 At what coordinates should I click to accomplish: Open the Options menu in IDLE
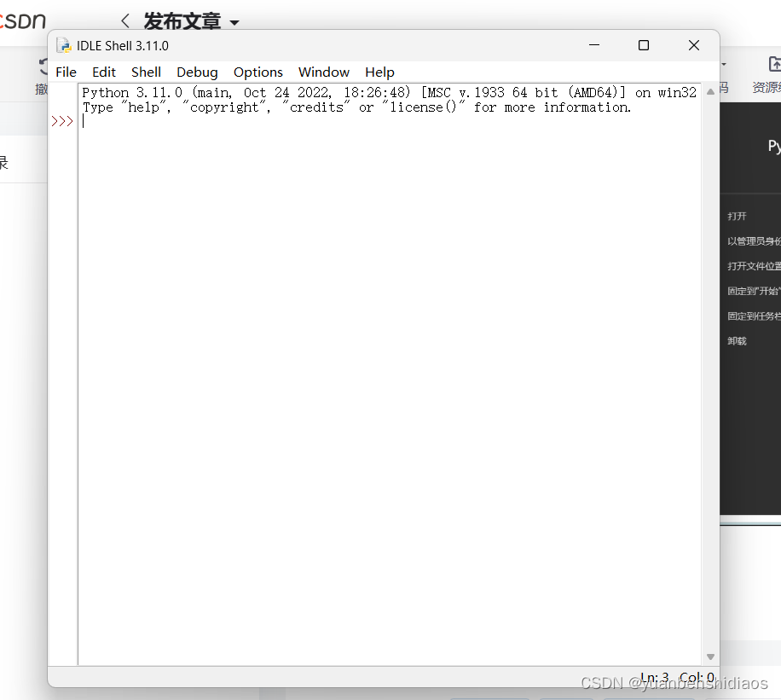[x=257, y=72]
